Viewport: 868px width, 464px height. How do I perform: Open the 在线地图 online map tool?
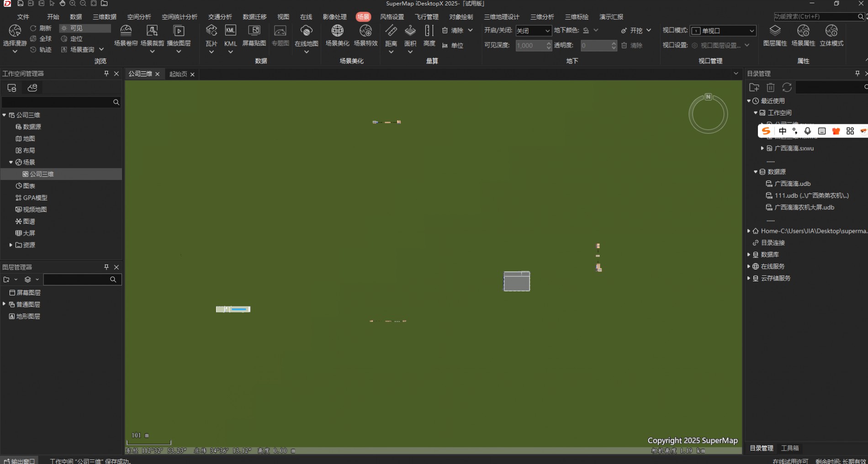coord(306,36)
